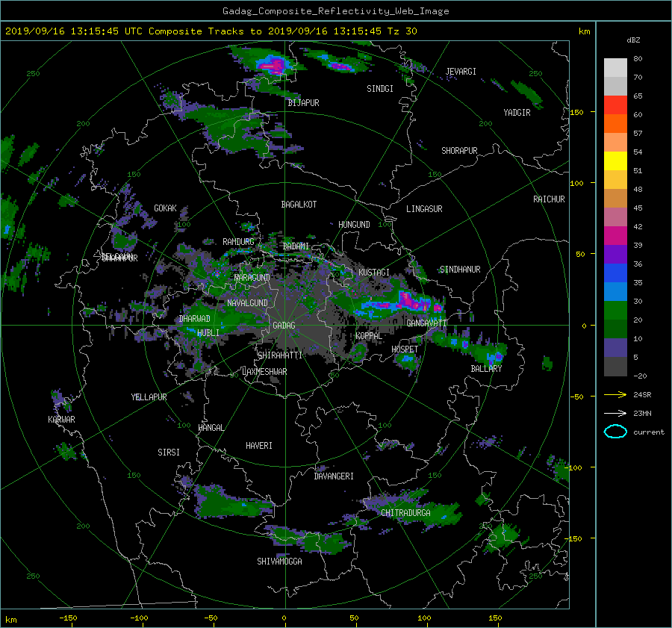Click the DHARWAD city label
The image size is (672, 628).
point(194,319)
